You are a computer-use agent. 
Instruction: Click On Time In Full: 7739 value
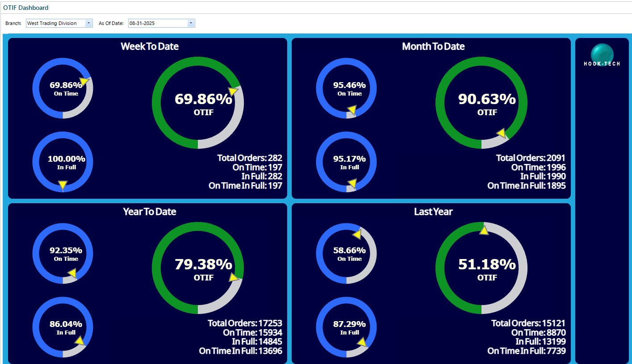tap(527, 351)
